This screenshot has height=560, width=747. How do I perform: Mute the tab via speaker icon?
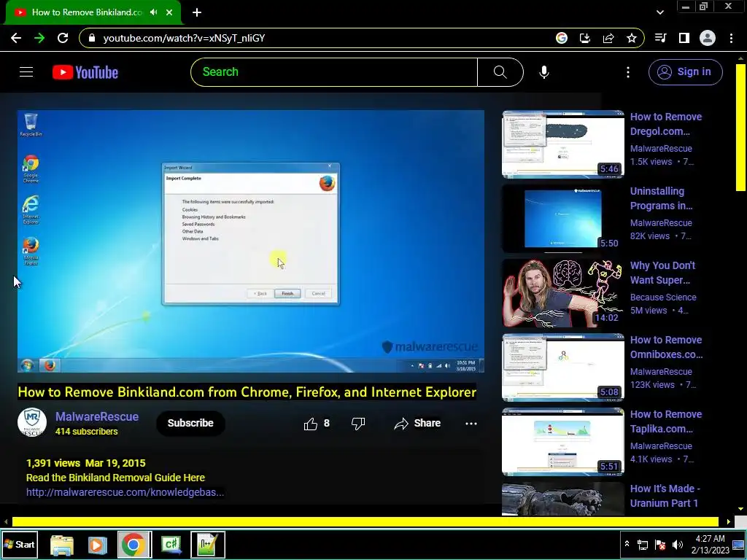click(153, 12)
